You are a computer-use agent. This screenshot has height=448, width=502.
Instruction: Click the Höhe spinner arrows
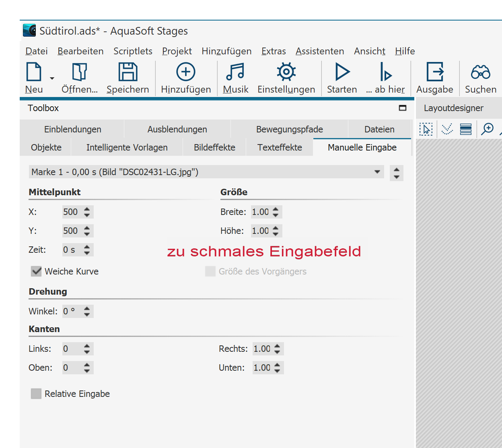[x=276, y=231]
